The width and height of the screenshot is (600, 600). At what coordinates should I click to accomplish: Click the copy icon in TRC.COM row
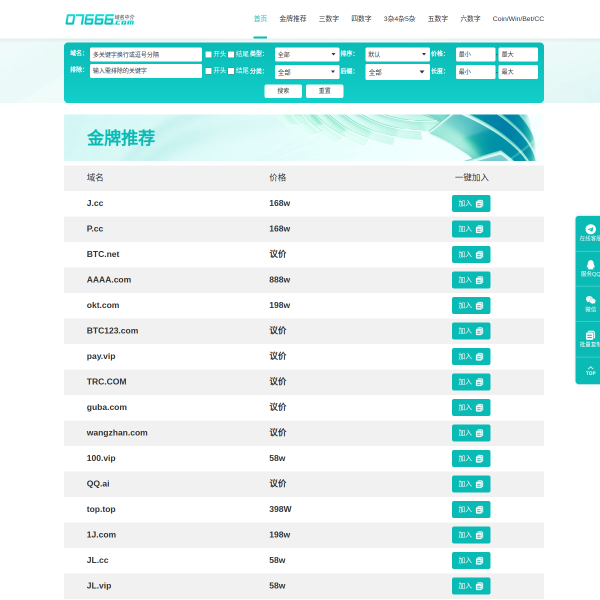[x=479, y=382]
